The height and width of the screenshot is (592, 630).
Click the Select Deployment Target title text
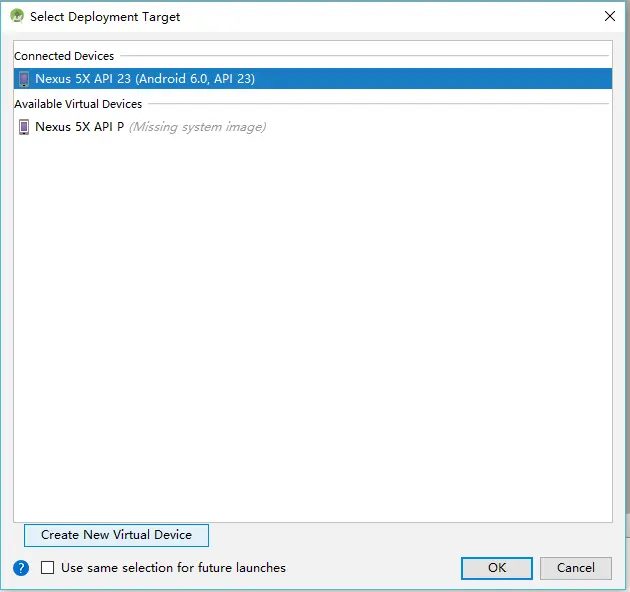105,17
